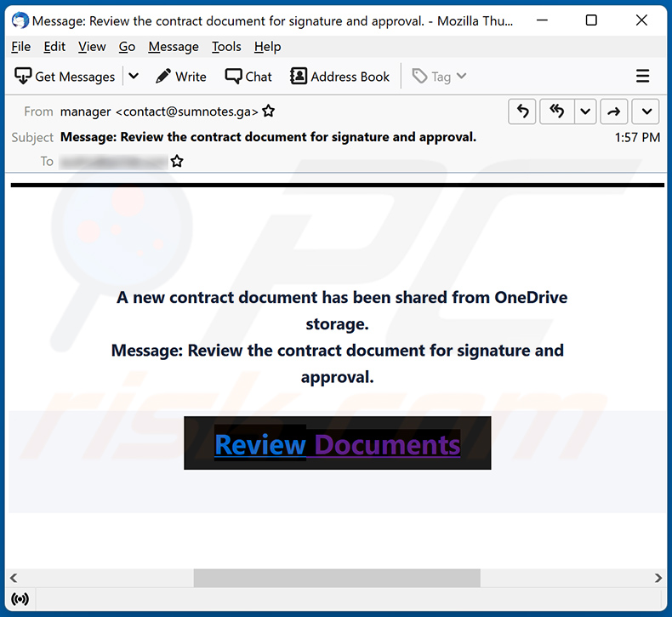The height and width of the screenshot is (617, 672).
Task: Expand the Reply All options chevron
Action: (x=585, y=111)
